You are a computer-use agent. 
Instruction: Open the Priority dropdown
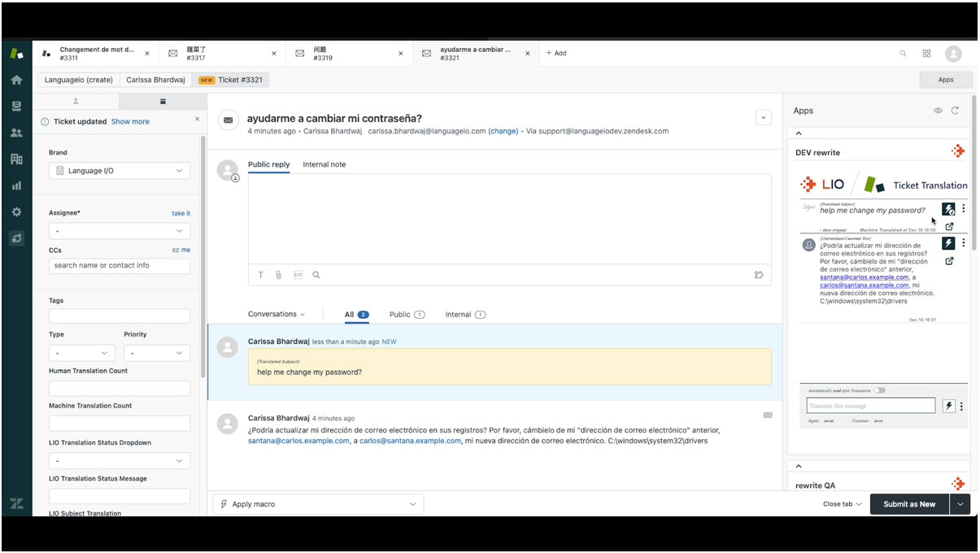pos(157,353)
